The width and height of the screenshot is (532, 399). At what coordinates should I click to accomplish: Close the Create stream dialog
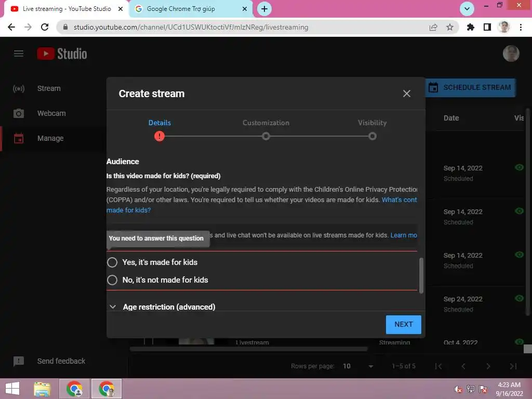point(406,94)
